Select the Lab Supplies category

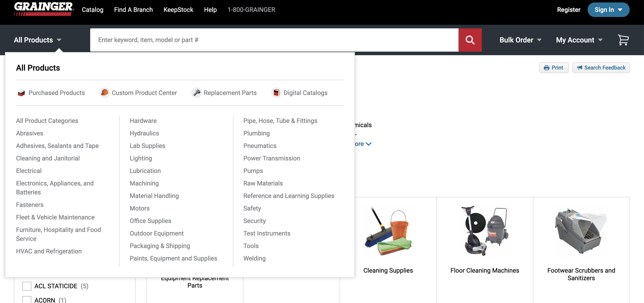[147, 146]
